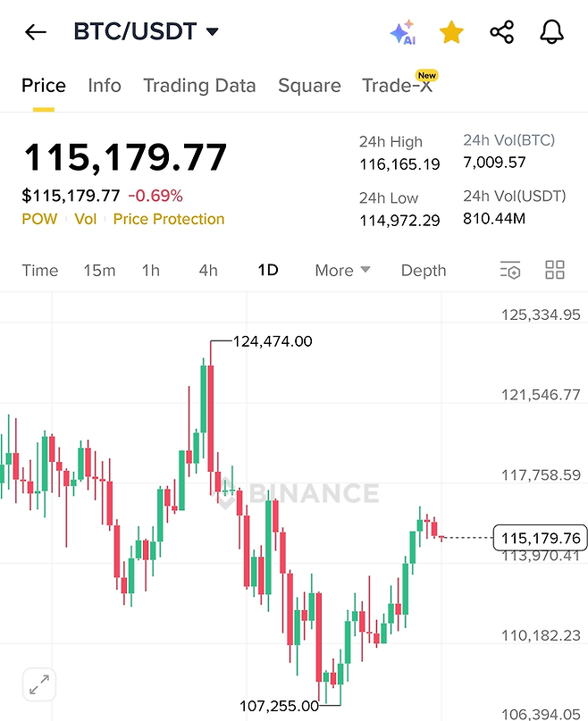
Task: Tap the share icon
Action: tap(502, 33)
